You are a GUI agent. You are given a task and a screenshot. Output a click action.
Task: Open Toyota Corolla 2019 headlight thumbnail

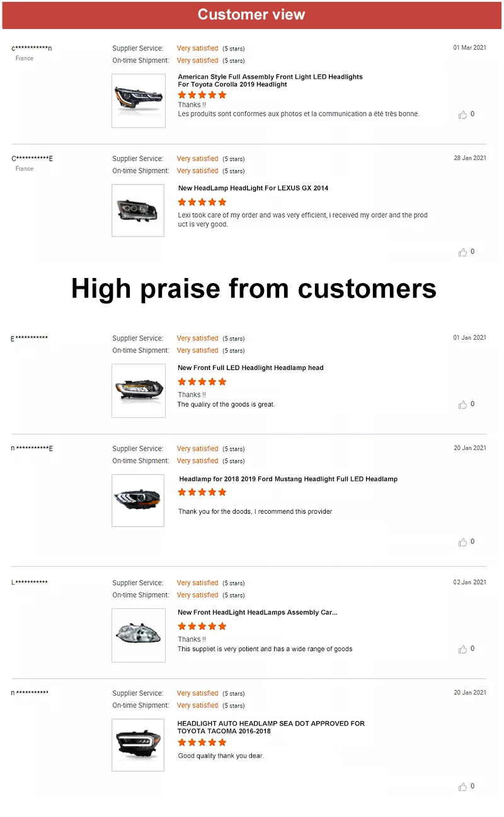point(139,101)
